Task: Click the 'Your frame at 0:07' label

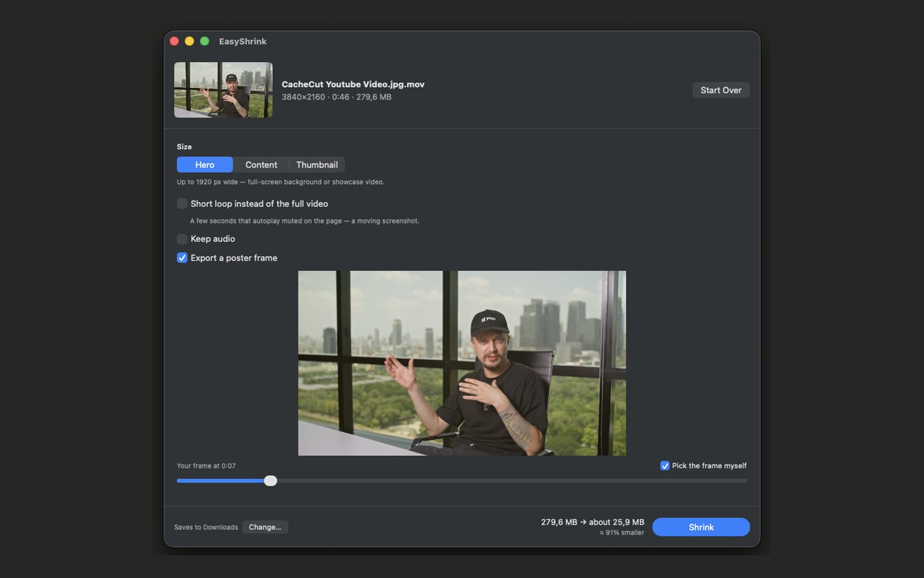Action: [206, 466]
